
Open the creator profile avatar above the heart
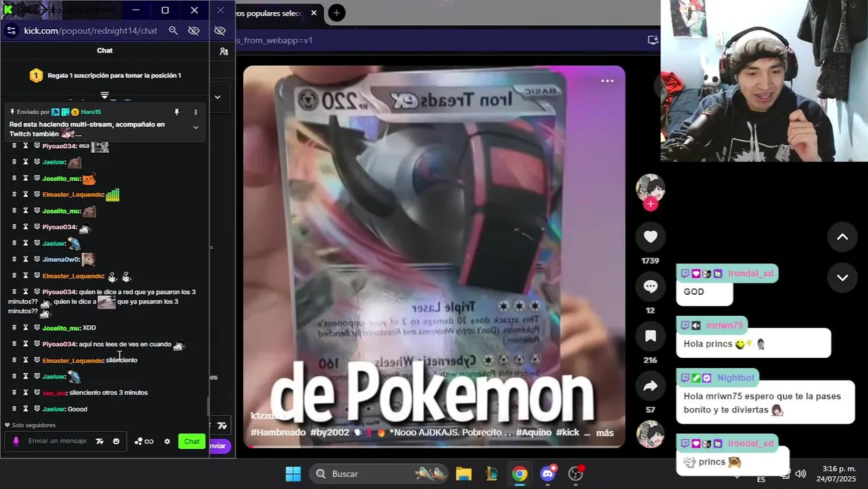point(650,187)
